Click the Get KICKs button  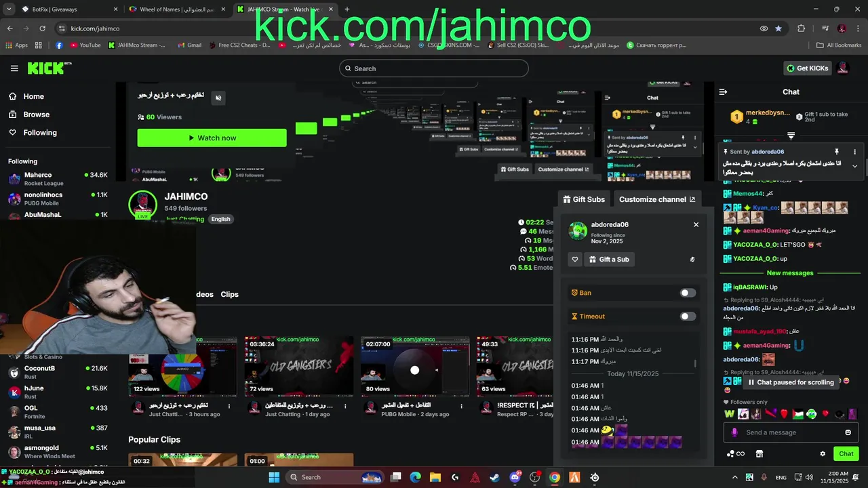(807, 68)
